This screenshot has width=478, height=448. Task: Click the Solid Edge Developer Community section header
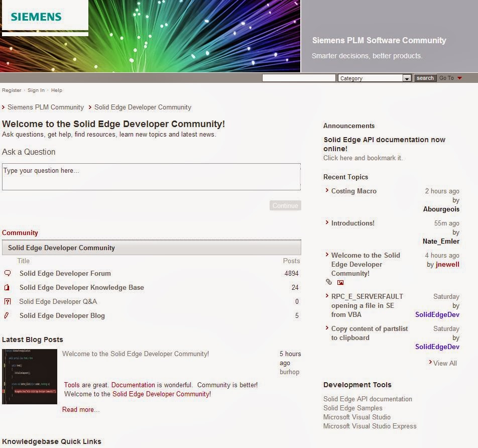[x=152, y=248]
